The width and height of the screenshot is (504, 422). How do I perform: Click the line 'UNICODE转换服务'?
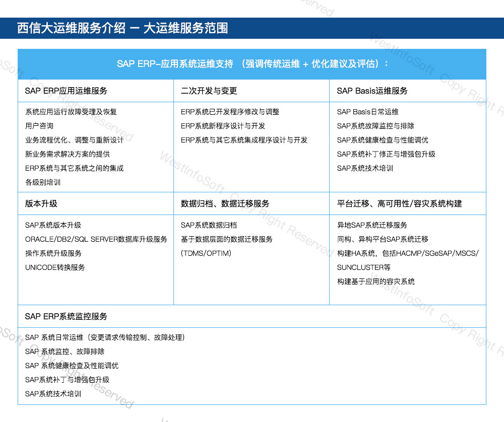coord(55,267)
